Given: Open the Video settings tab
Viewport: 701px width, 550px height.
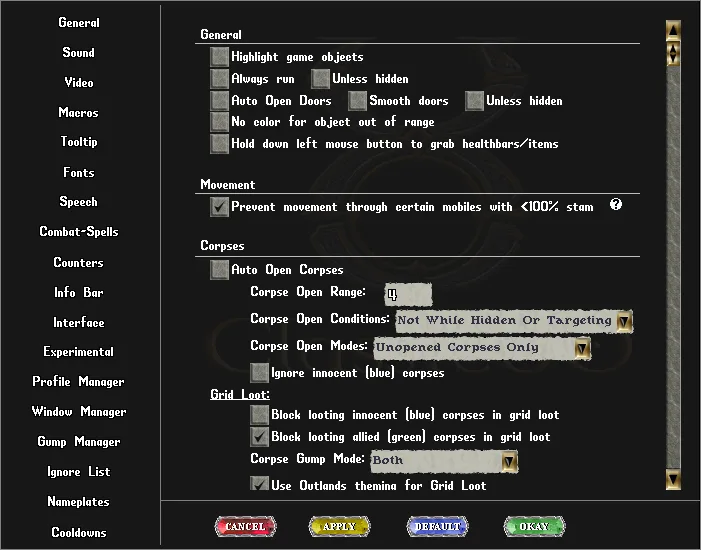Looking at the screenshot, I should point(79,82).
